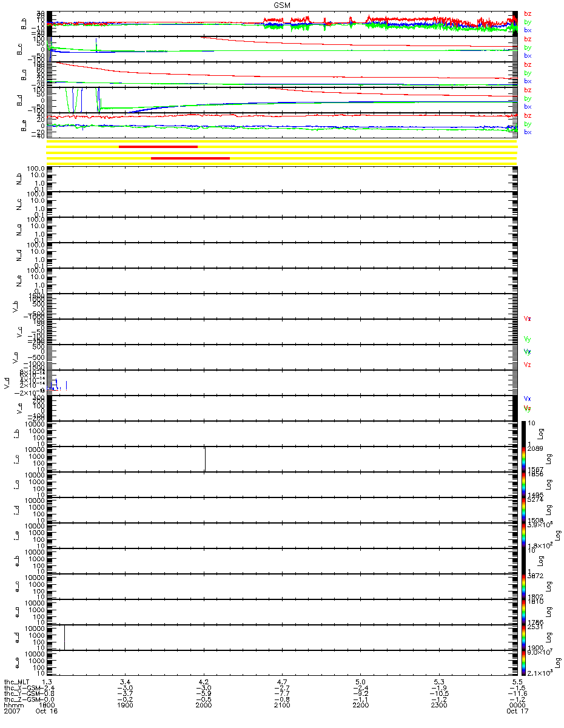Click the N_c density panel label
This screenshot has width=564, height=728.
(18, 204)
